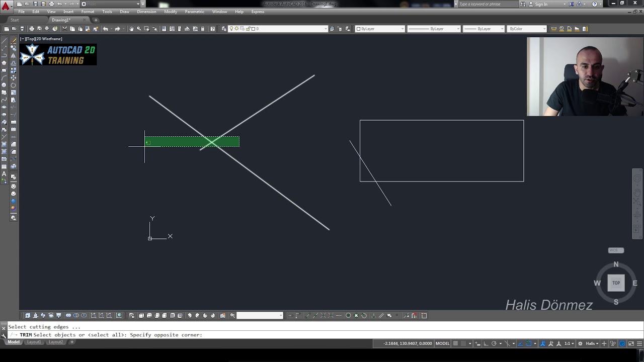
Task: Toggle 2D object snap in status bar
Action: pyautogui.click(x=529, y=343)
